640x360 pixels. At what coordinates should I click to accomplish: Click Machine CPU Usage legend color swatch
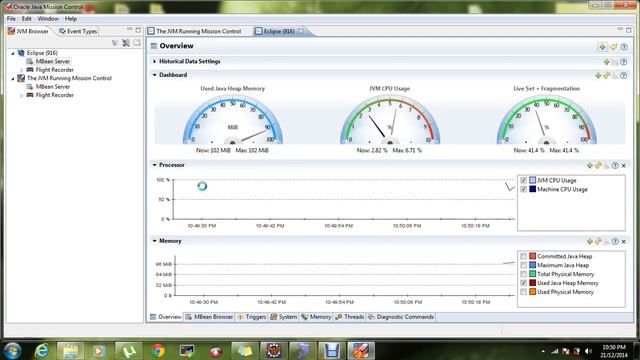533,189
